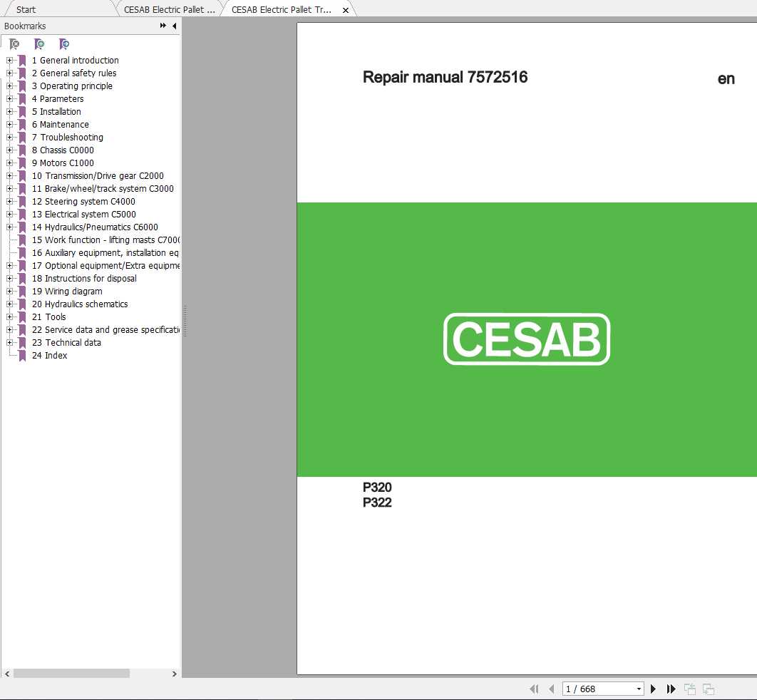Go to the previous page
This screenshot has width=757, height=700.
[552, 689]
